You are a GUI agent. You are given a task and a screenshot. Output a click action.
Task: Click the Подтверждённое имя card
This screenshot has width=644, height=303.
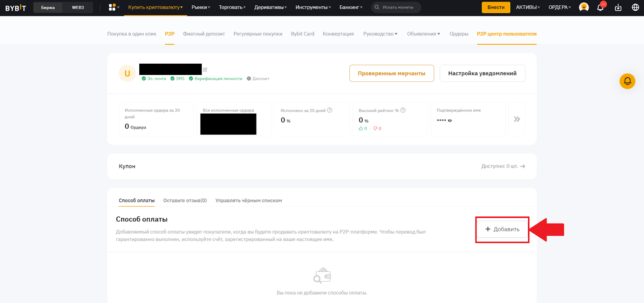click(468, 119)
